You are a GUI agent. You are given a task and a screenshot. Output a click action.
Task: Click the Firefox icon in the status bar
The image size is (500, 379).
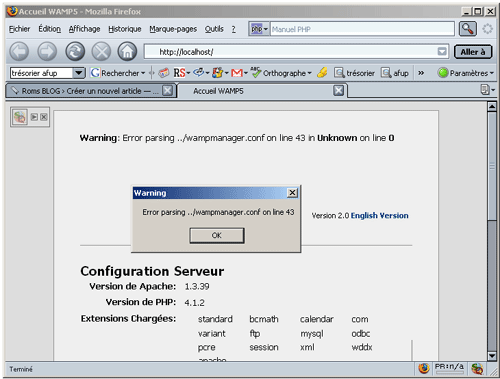(x=424, y=368)
